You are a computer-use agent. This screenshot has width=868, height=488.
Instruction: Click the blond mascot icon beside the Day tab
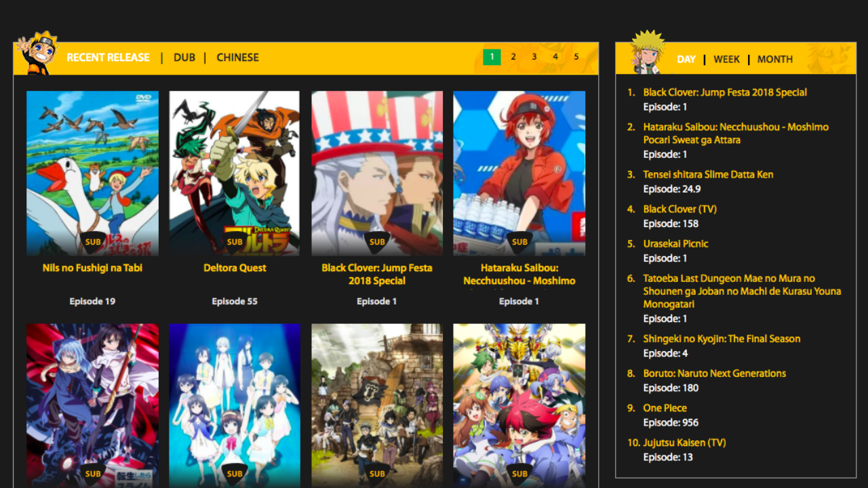pos(648,52)
